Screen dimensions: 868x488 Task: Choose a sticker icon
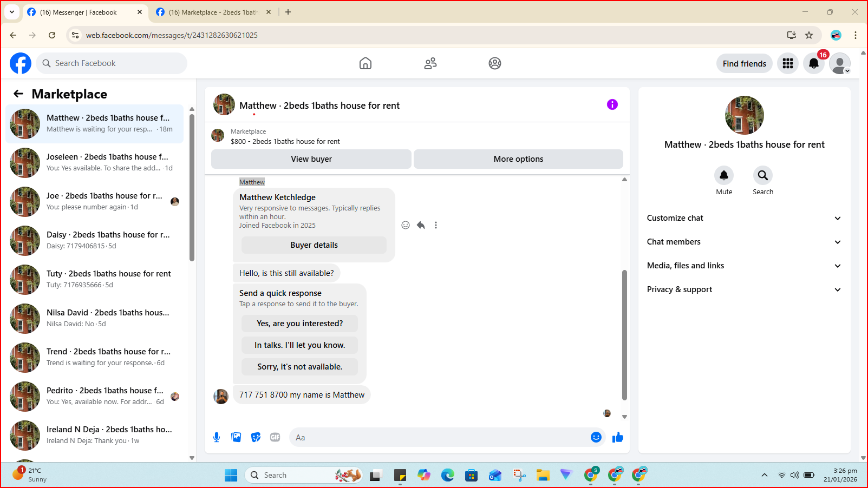pyautogui.click(x=256, y=437)
